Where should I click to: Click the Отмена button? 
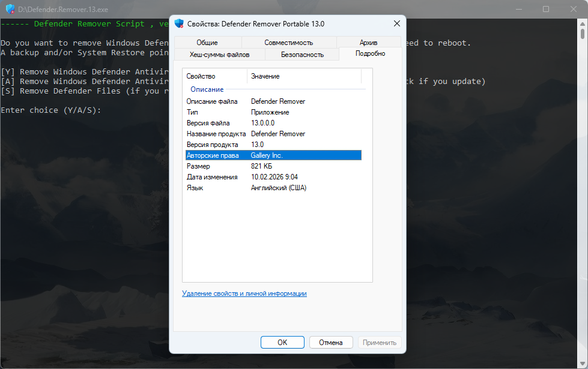pyautogui.click(x=331, y=343)
